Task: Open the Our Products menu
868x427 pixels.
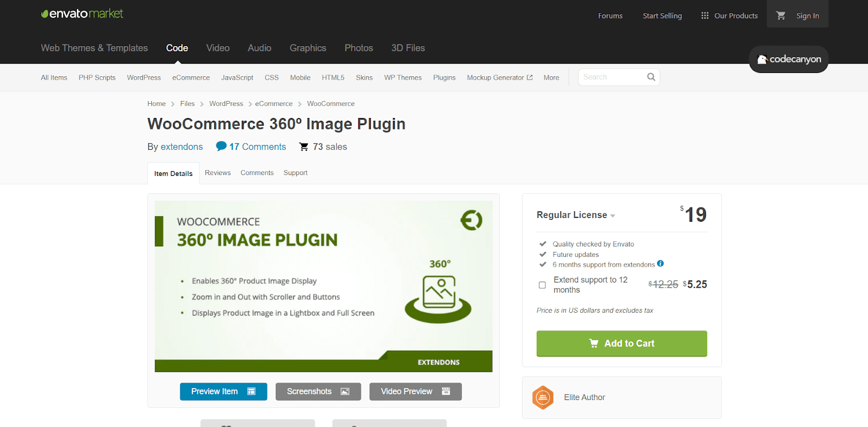Action: click(730, 16)
